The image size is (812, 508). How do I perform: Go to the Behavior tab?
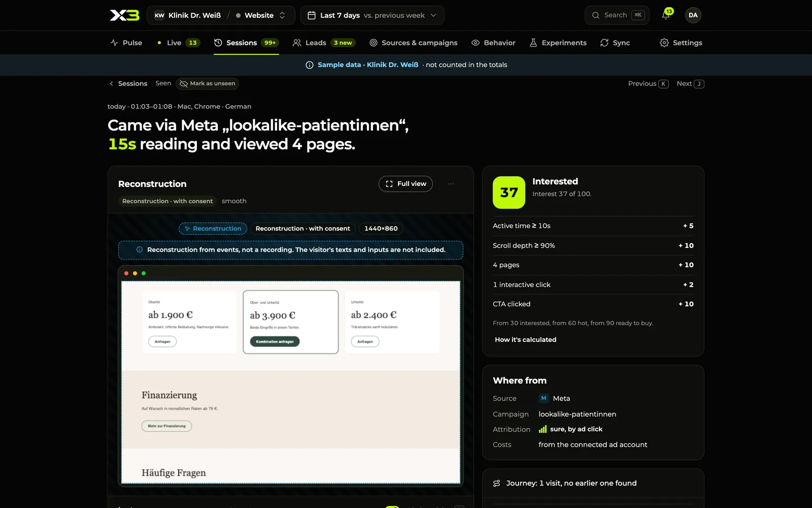(493, 43)
